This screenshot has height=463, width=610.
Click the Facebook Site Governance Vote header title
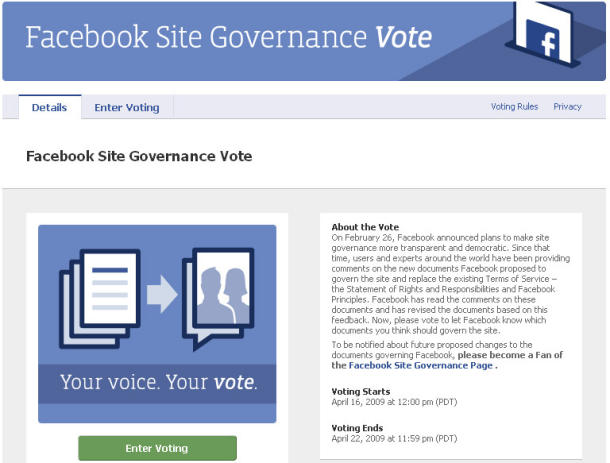229,37
